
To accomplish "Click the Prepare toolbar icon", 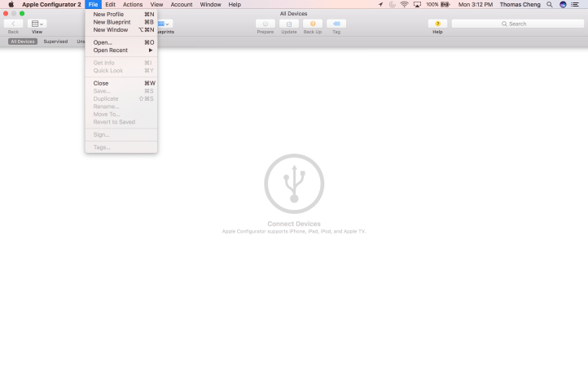I will 265,24.
